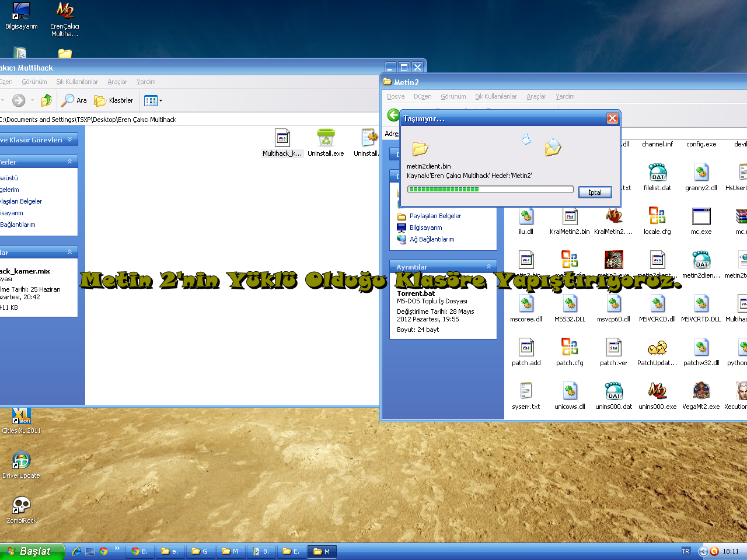Click Masaüstü link in Multihack sidebar
The width and height of the screenshot is (747, 560).
pyautogui.click(x=9, y=178)
